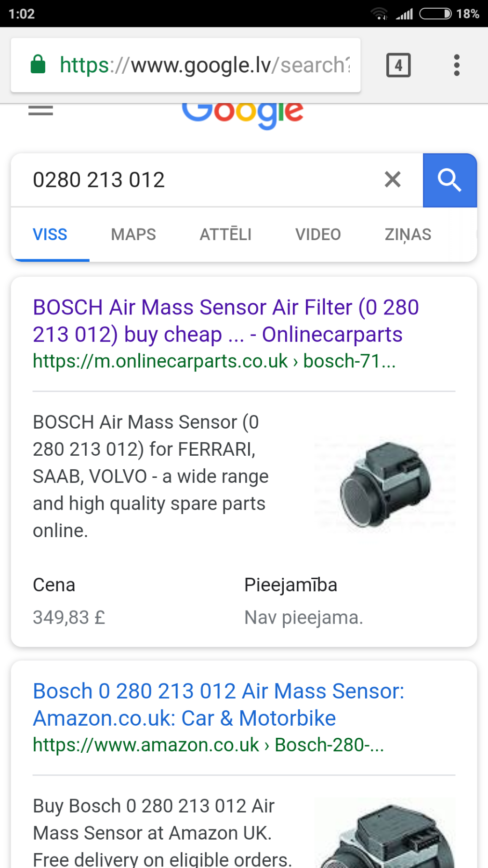Select the VISS results tab

tap(50, 235)
